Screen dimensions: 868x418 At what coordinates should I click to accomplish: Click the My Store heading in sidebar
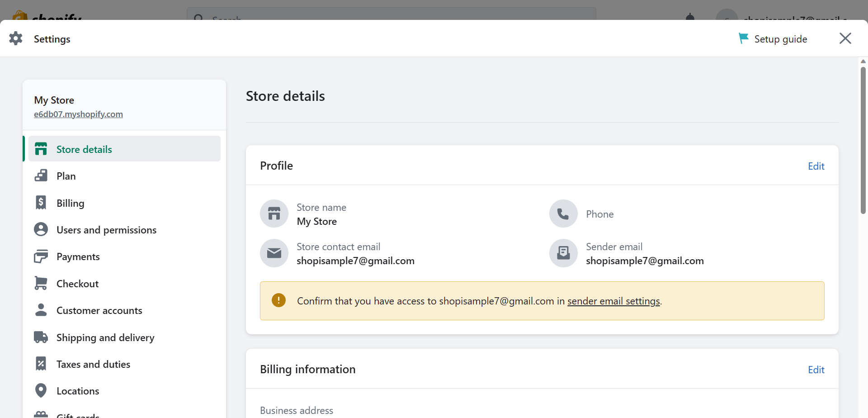(x=54, y=100)
